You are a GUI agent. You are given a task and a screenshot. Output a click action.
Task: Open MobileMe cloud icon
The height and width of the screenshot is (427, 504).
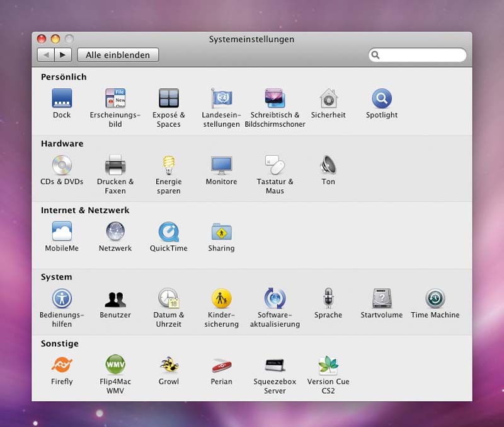62,231
